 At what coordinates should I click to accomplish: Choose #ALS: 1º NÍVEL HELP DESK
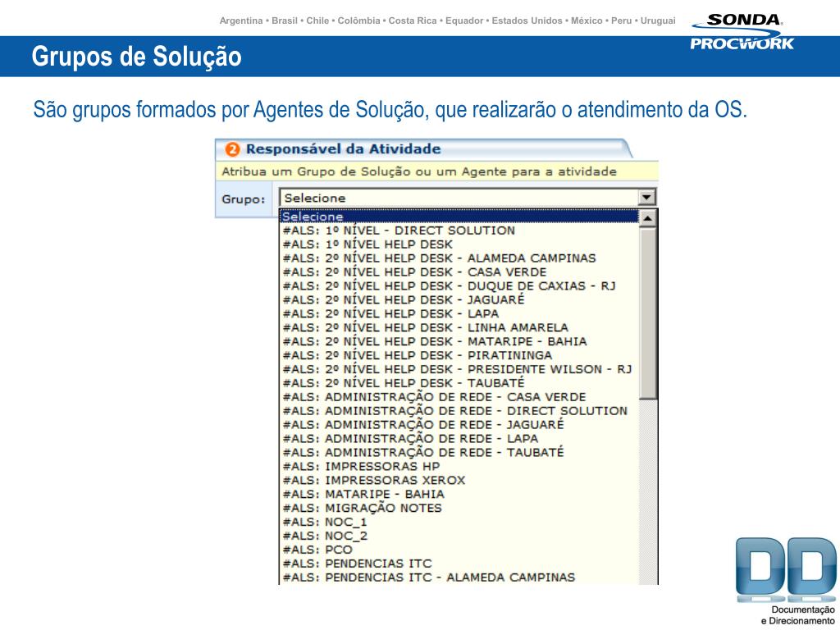coord(459,244)
